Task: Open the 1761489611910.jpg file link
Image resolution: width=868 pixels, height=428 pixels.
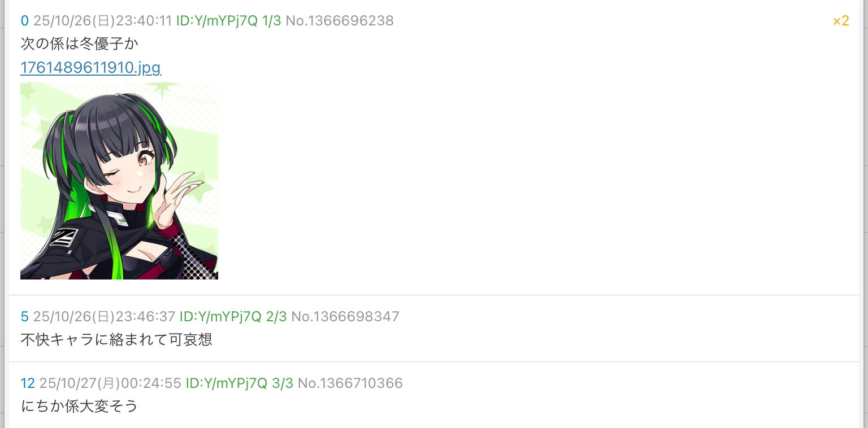Action: [90, 68]
